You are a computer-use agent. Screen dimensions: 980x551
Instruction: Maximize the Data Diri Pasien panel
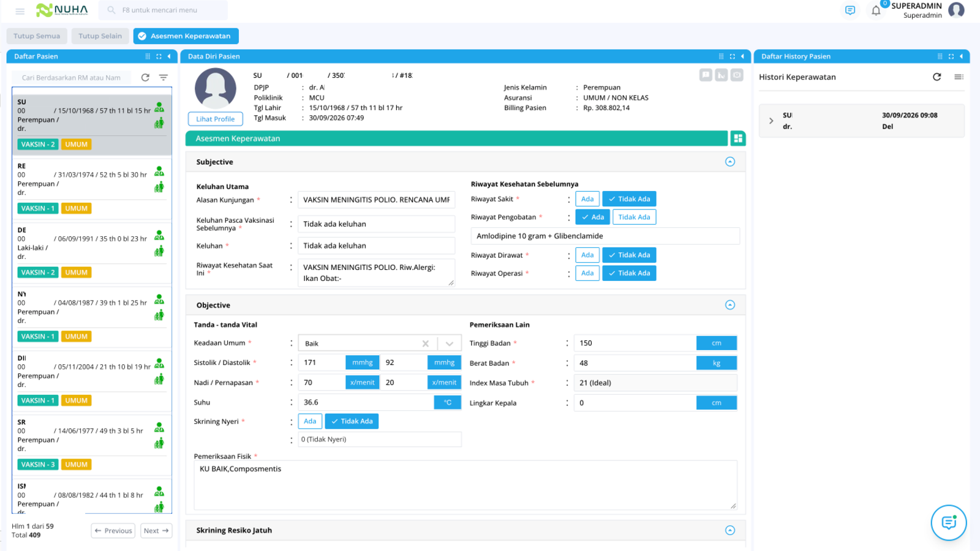(x=732, y=56)
